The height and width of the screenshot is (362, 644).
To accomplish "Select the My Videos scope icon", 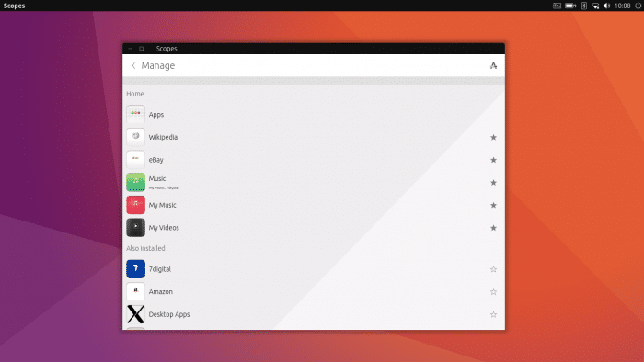I will 135,228.
